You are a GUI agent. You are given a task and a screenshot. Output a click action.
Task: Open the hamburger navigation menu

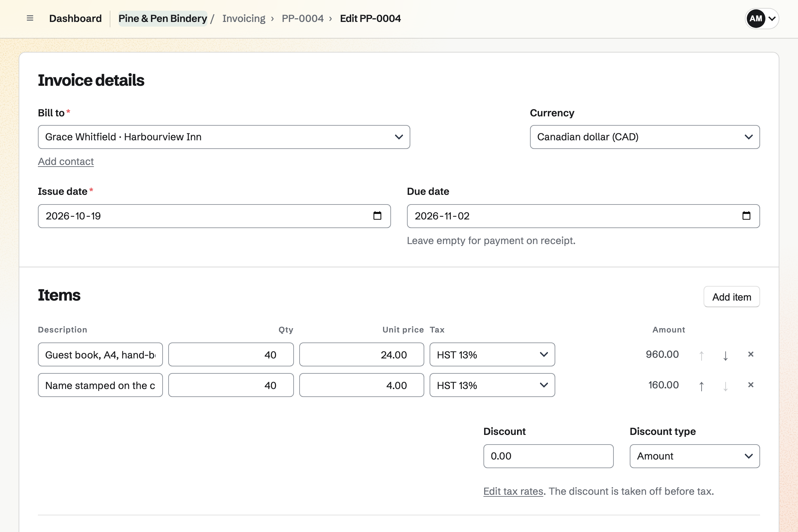[x=30, y=18]
